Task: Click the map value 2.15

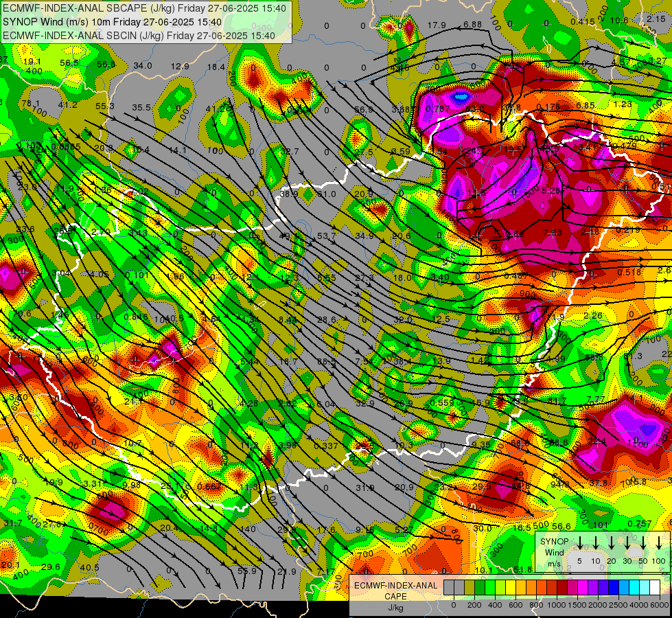Action: pyautogui.click(x=656, y=19)
